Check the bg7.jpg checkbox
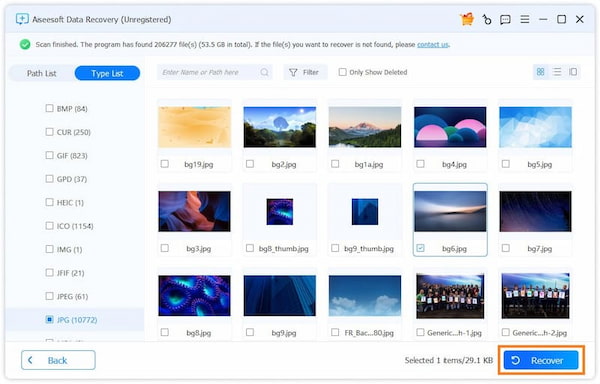Image resolution: width=600 pixels, height=384 pixels. [x=505, y=248]
